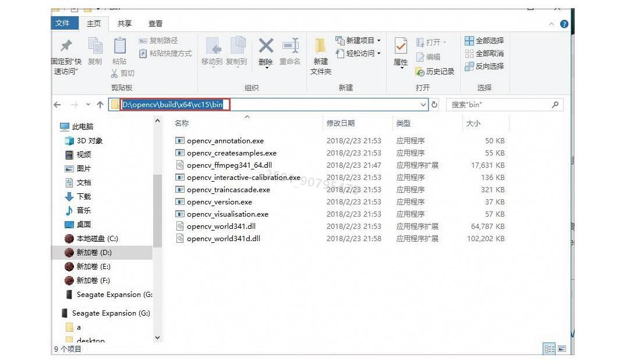This screenshot has width=626, height=364.
Task: Open Documents (文档) in navigation pane
Action: click(x=78, y=182)
